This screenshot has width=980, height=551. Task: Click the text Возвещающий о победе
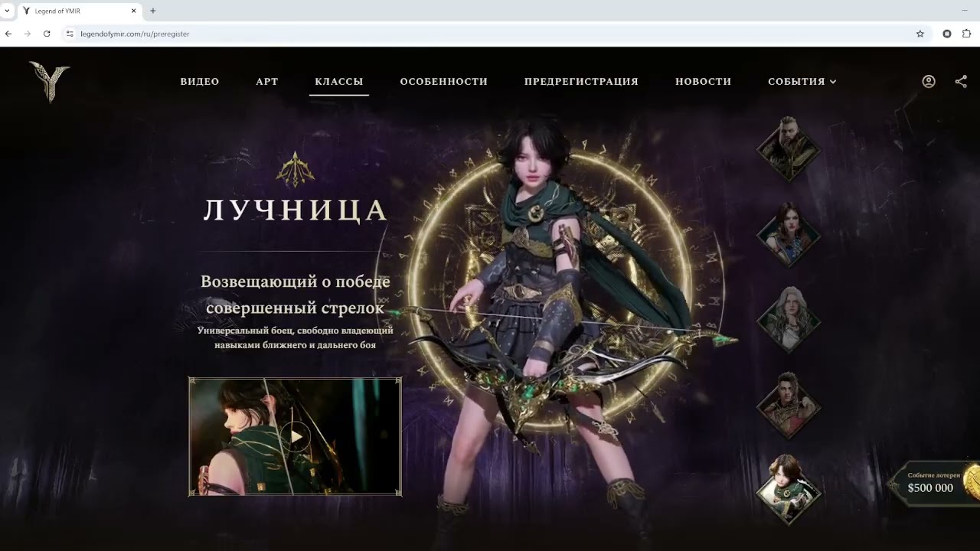point(296,282)
